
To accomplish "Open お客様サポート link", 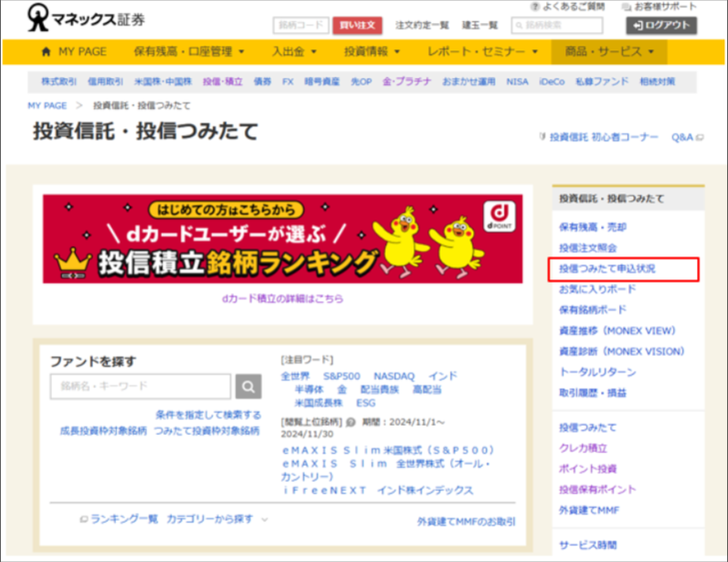I will click(x=659, y=6).
